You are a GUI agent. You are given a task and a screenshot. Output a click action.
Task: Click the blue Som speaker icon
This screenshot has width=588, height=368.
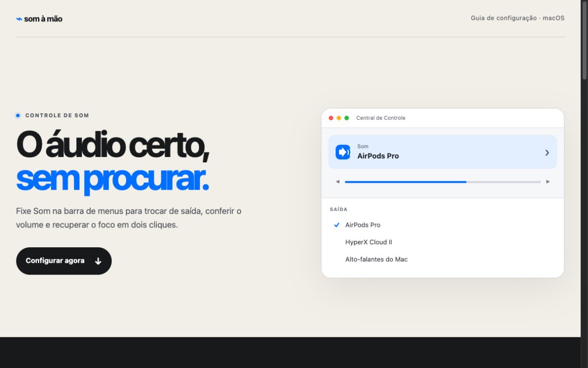point(343,152)
